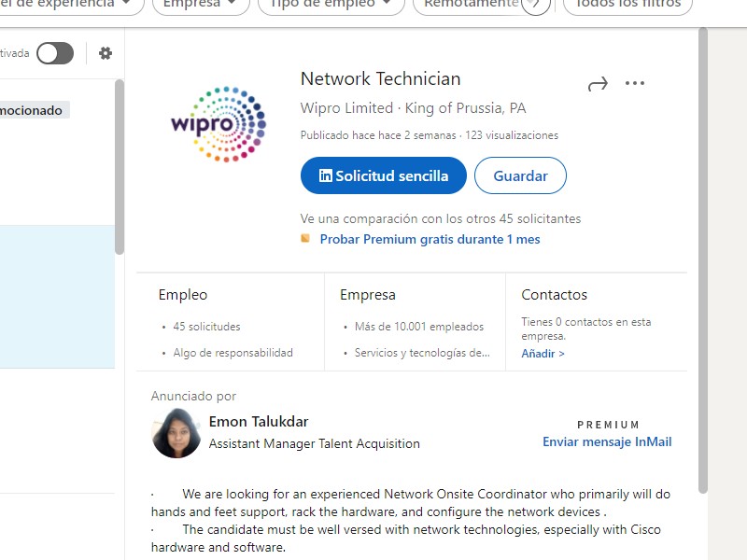Click the Añadir contacts link
This screenshot has width=747, height=560.
pos(543,354)
